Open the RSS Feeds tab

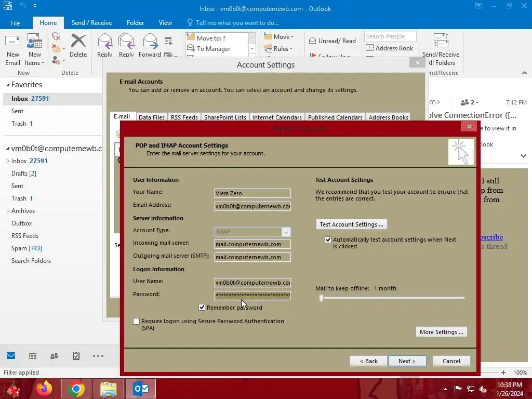(x=184, y=117)
